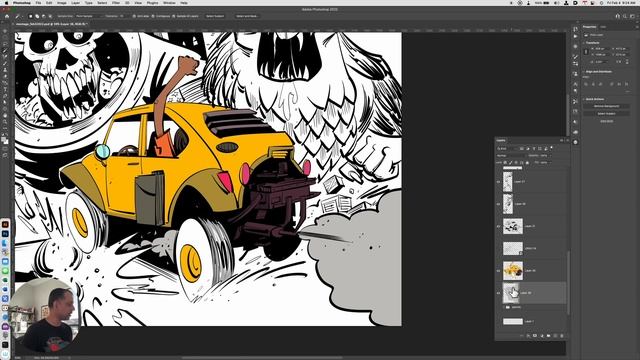Open the workspace switcher icon

coord(632,16)
